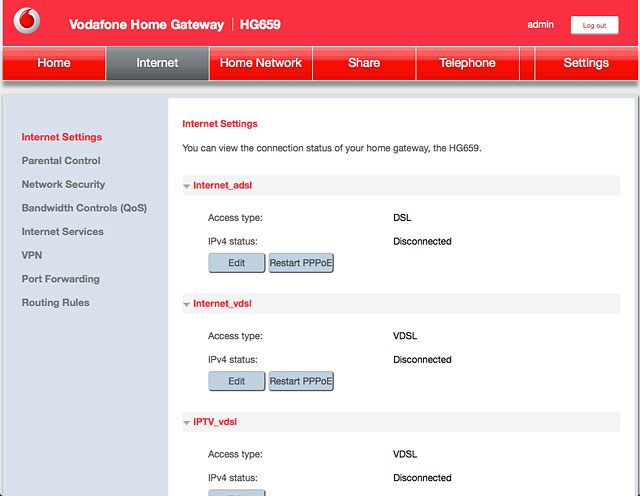The width and height of the screenshot is (640, 496).
Task: Click the admin user label
Action: tap(540, 25)
